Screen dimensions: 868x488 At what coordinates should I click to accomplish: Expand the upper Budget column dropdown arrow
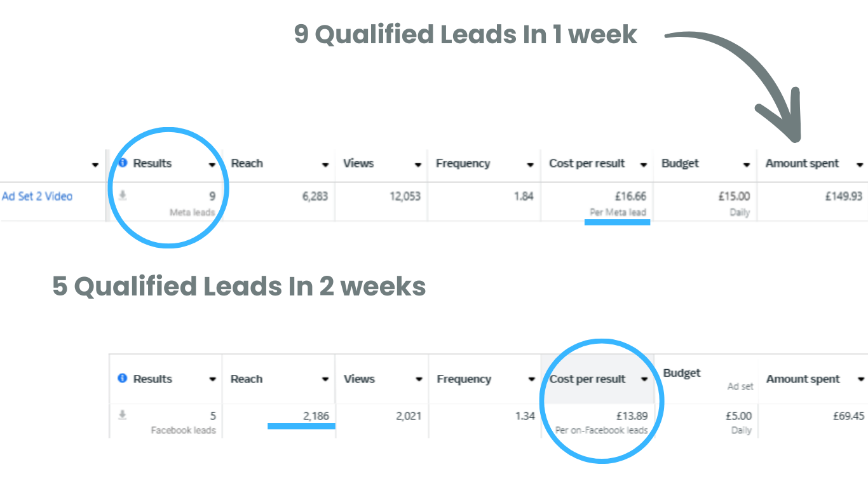[x=747, y=165]
